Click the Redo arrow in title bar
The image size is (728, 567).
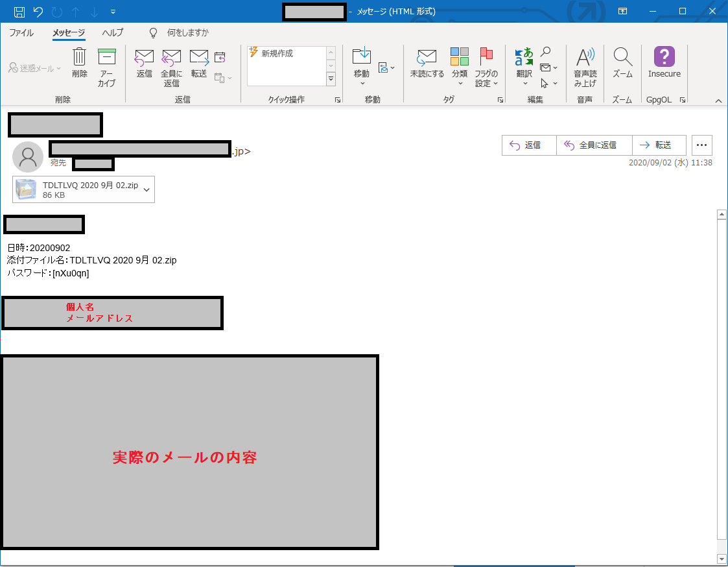(x=56, y=12)
